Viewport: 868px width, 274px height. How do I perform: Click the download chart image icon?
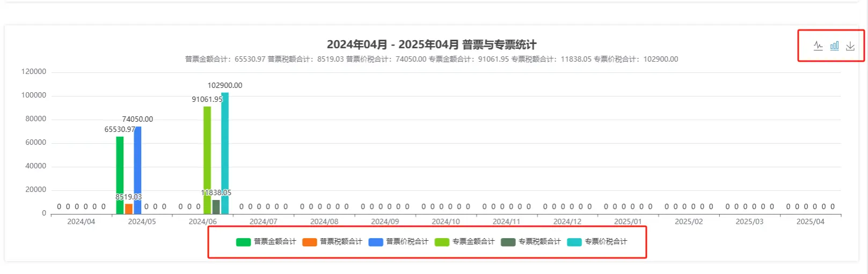[850, 46]
